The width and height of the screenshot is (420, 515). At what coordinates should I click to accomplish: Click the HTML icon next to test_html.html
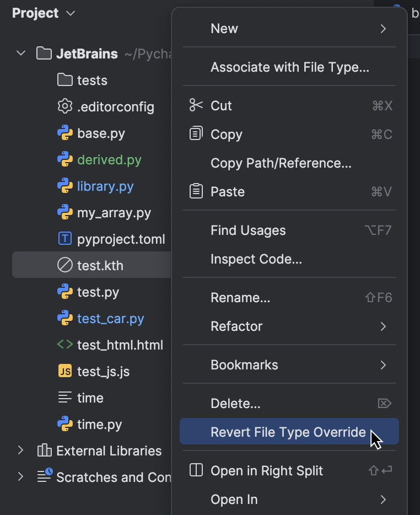point(64,345)
